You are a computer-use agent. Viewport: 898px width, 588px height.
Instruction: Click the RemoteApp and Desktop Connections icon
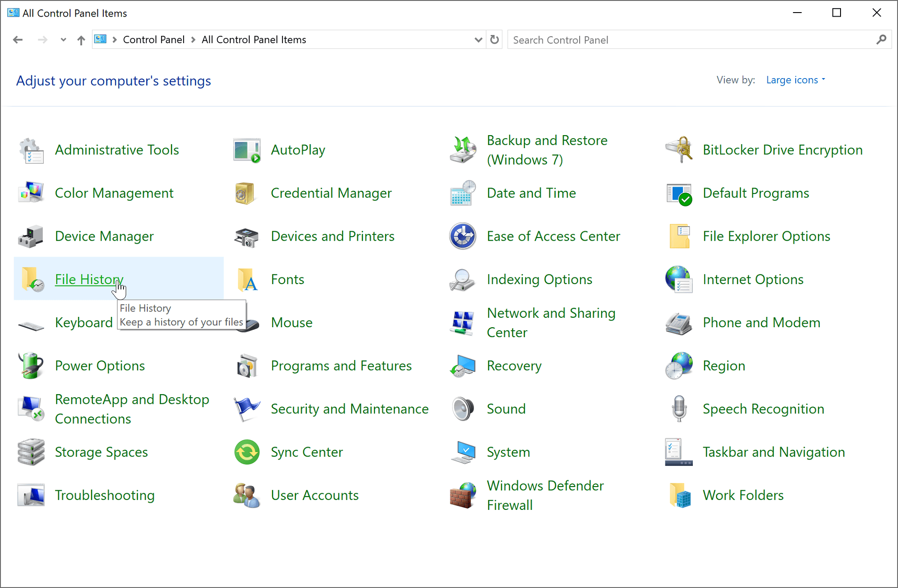tap(31, 409)
